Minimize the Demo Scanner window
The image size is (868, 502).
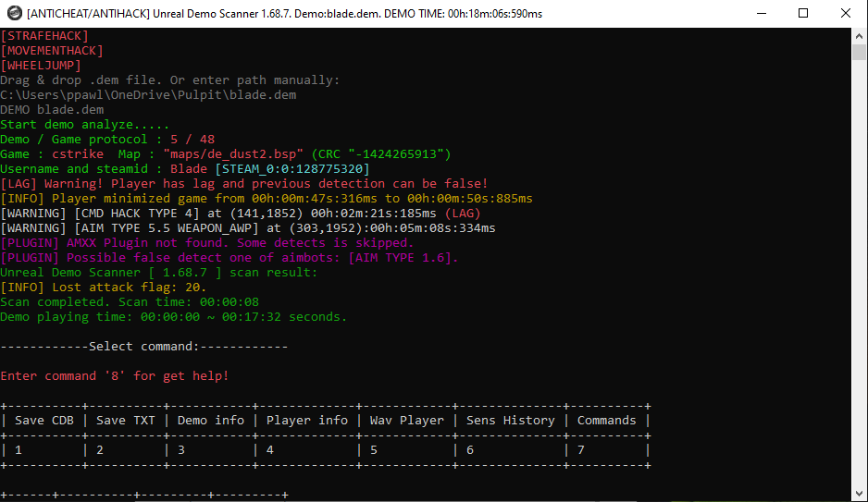pyautogui.click(x=762, y=13)
